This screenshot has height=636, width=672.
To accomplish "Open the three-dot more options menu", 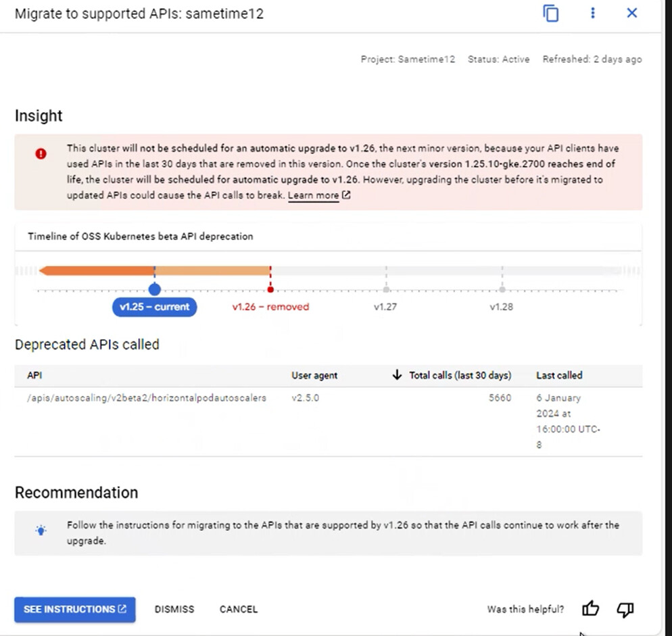I will [593, 13].
